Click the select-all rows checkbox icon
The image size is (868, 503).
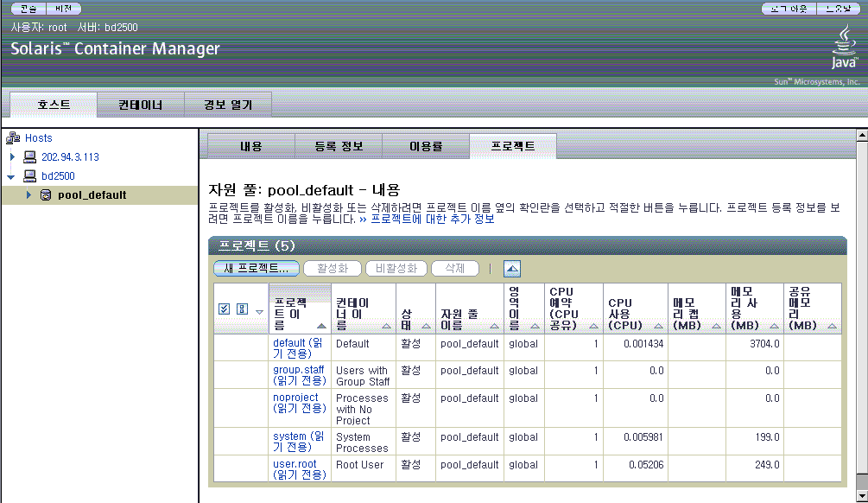(225, 309)
